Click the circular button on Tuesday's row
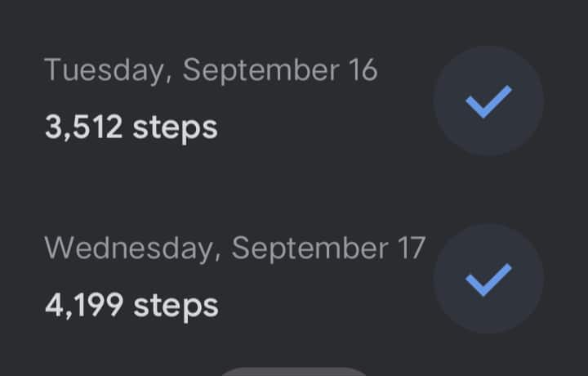 (488, 101)
